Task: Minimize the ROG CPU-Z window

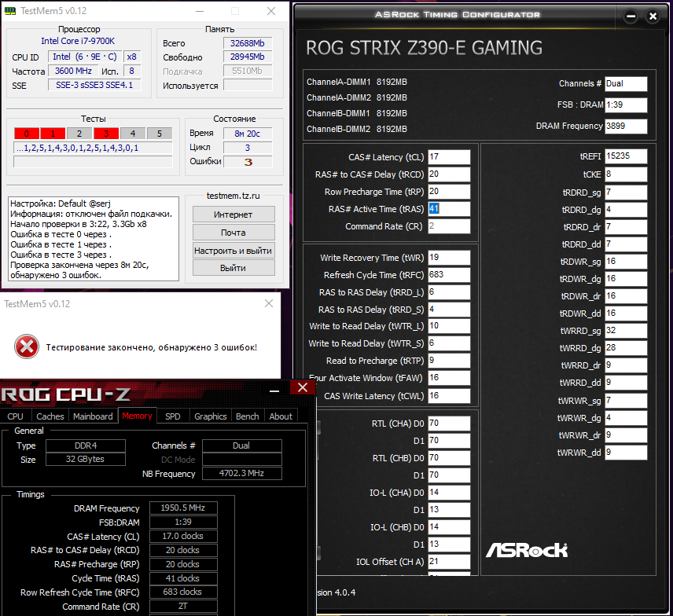Action: [274, 390]
